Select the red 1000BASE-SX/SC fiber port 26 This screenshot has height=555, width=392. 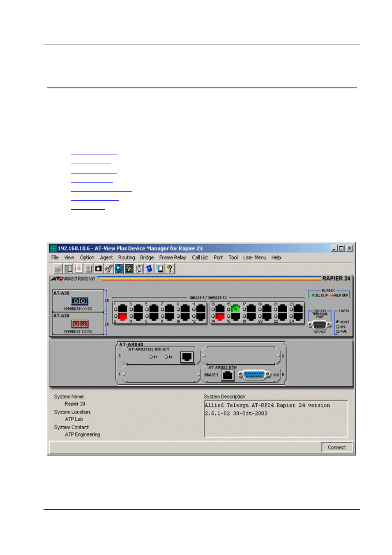point(79,324)
